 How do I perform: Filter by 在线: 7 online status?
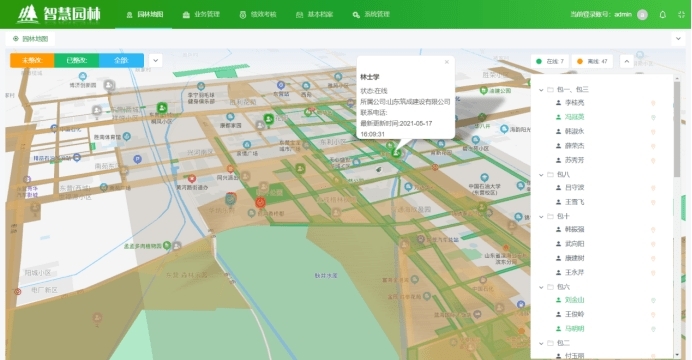coord(550,61)
